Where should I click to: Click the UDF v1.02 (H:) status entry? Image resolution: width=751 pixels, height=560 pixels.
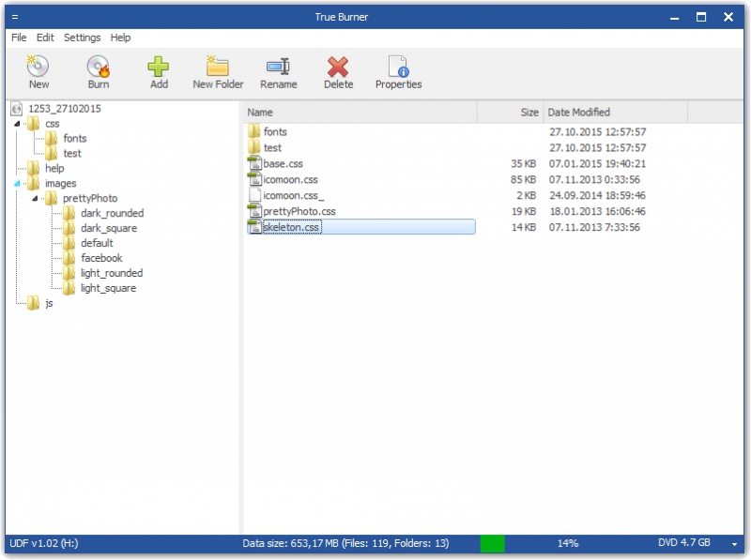(43, 544)
